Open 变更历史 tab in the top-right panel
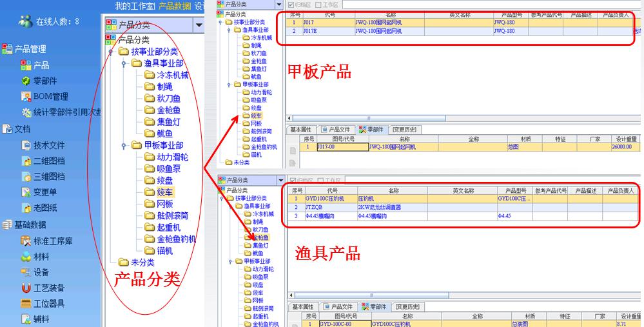This screenshot has width=644, height=327. [404, 130]
